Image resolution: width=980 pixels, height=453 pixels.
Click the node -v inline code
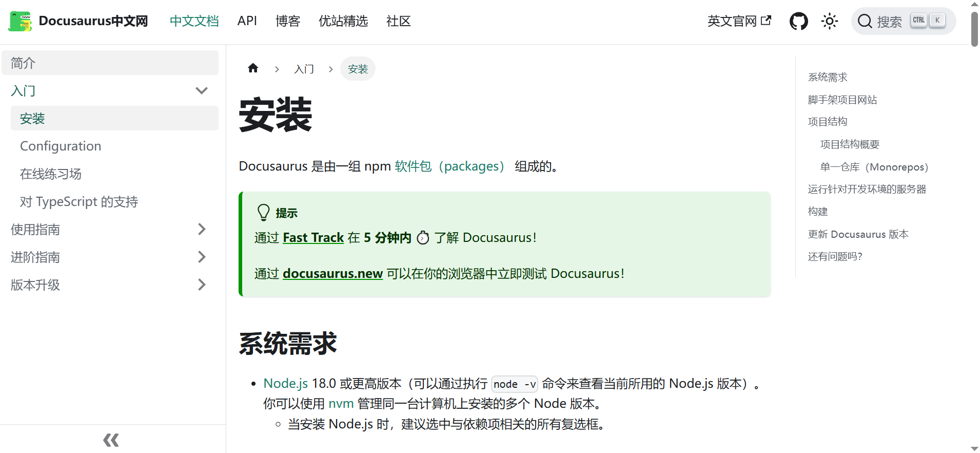515,384
